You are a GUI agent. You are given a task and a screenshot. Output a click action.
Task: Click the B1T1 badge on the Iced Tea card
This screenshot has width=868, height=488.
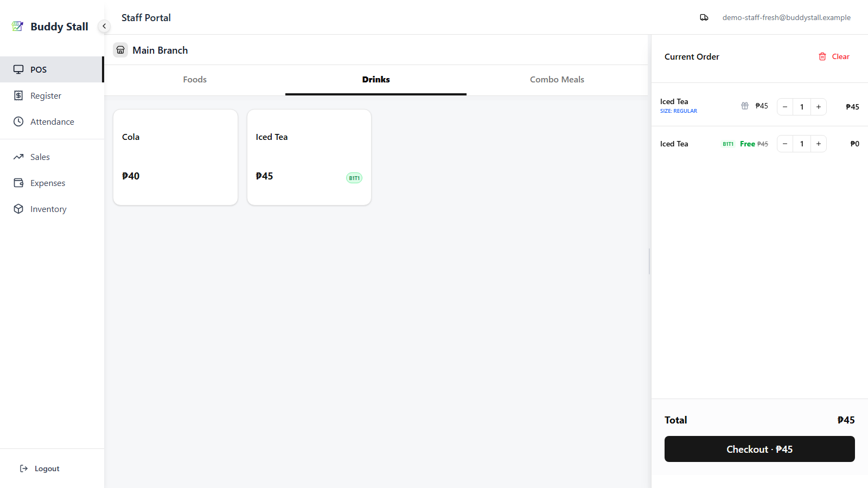click(x=354, y=178)
